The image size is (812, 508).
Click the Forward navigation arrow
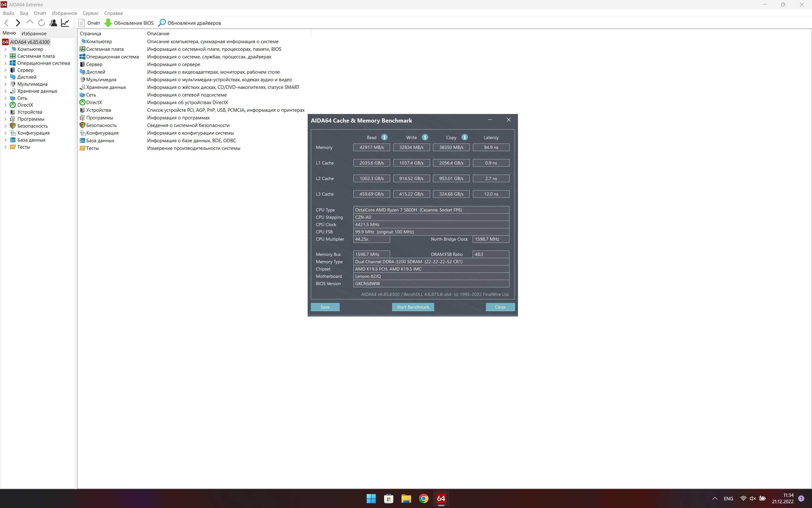pos(18,23)
